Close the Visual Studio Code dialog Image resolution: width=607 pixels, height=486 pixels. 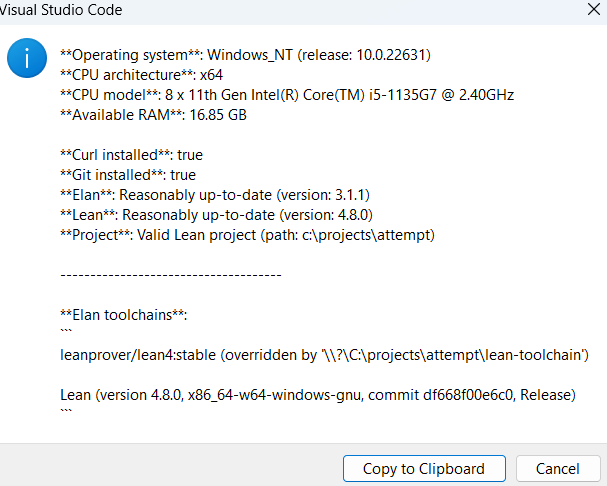pos(593,9)
